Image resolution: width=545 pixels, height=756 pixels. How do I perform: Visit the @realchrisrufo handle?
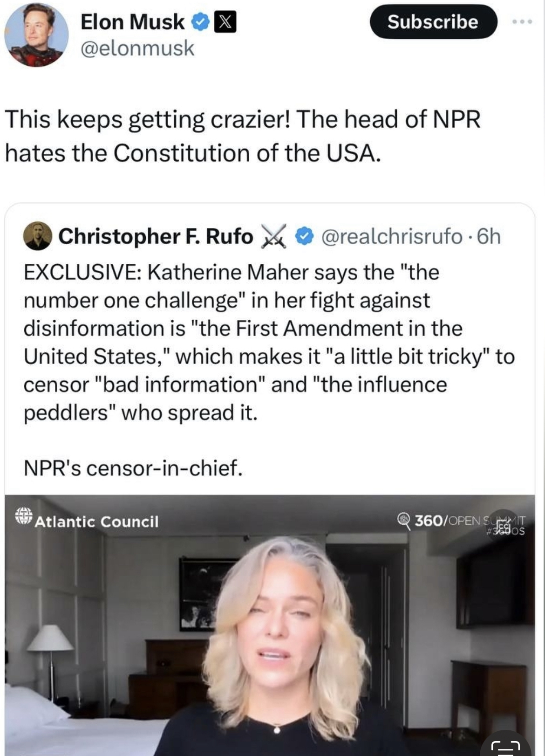pos(392,236)
